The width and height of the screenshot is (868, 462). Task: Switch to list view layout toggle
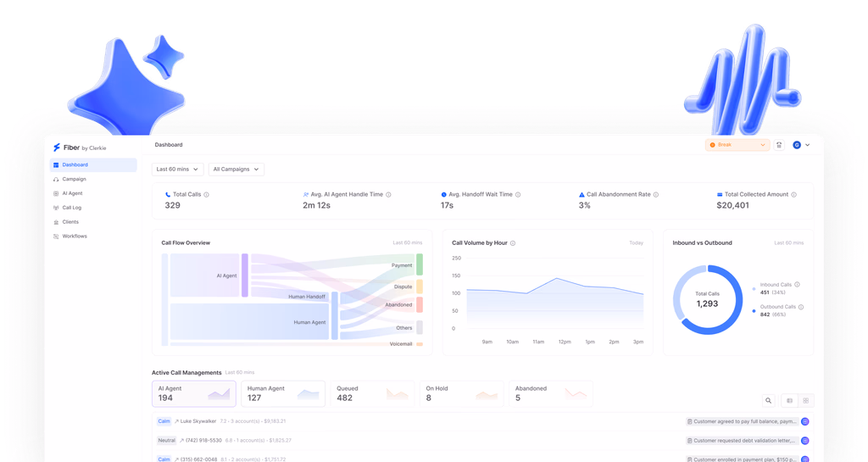tap(789, 401)
